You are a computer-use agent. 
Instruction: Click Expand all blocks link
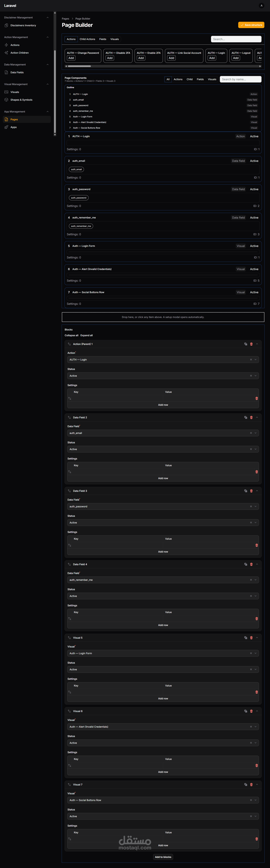tap(86, 335)
